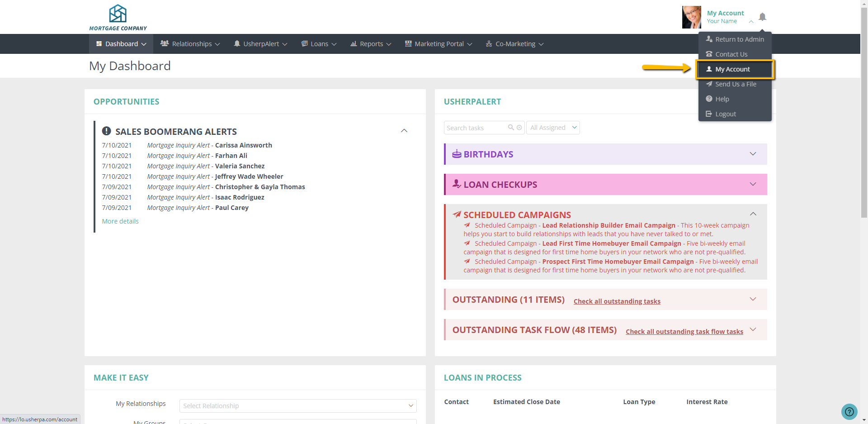The height and width of the screenshot is (424, 868).
Task: Click in the Search tasks field
Action: (475, 128)
